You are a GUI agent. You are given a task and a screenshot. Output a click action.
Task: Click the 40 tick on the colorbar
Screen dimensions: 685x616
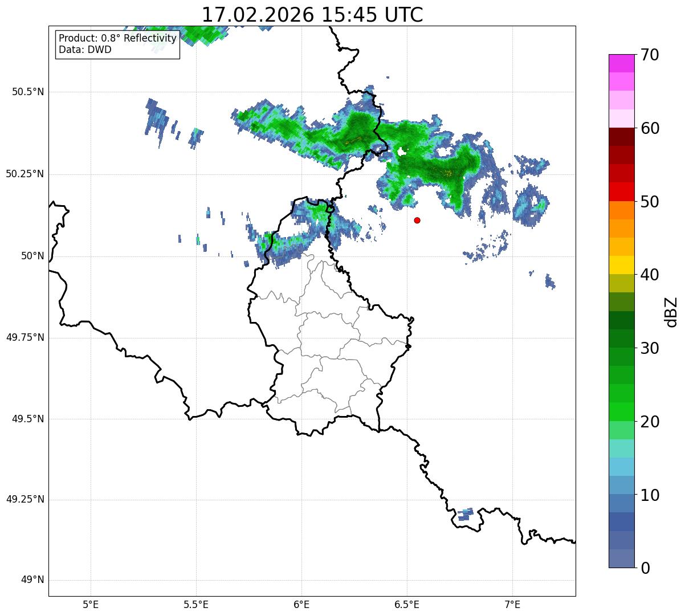coord(650,275)
